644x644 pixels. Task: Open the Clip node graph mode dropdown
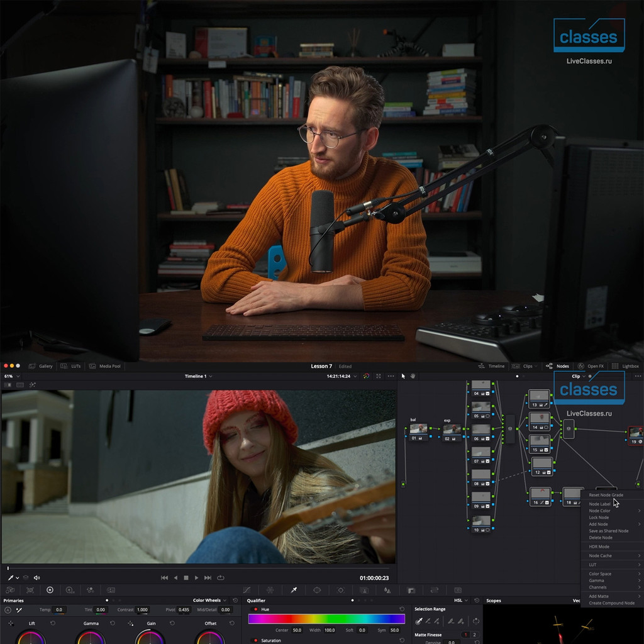tap(579, 376)
